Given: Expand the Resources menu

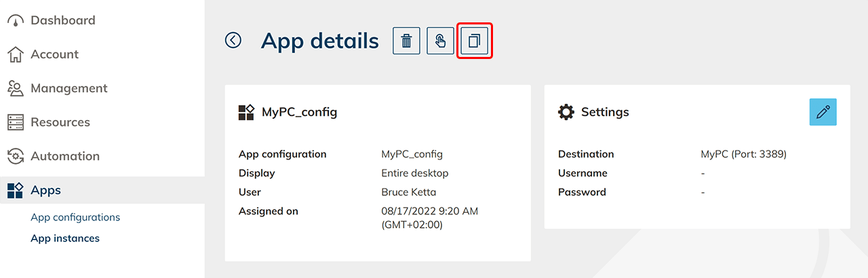Looking at the screenshot, I should (60, 122).
